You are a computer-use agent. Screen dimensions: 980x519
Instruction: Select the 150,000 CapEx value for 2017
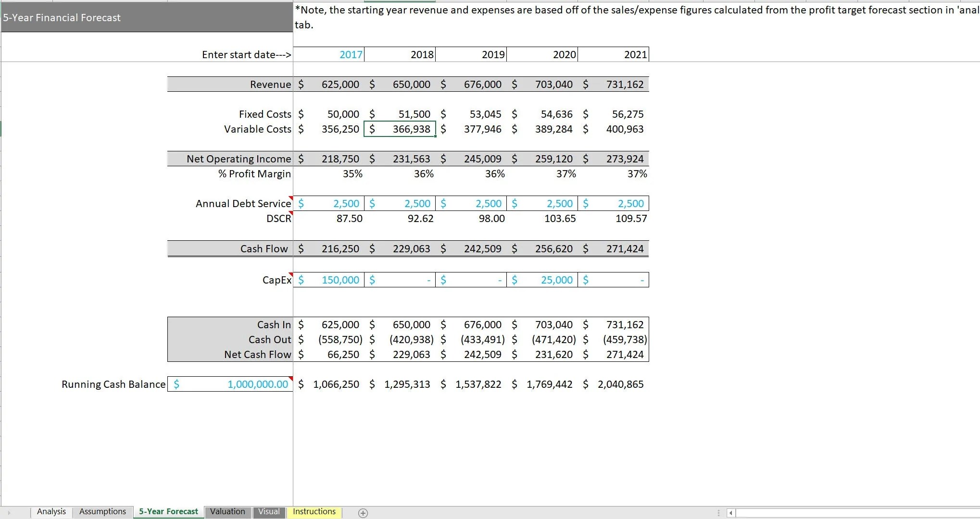(x=329, y=280)
